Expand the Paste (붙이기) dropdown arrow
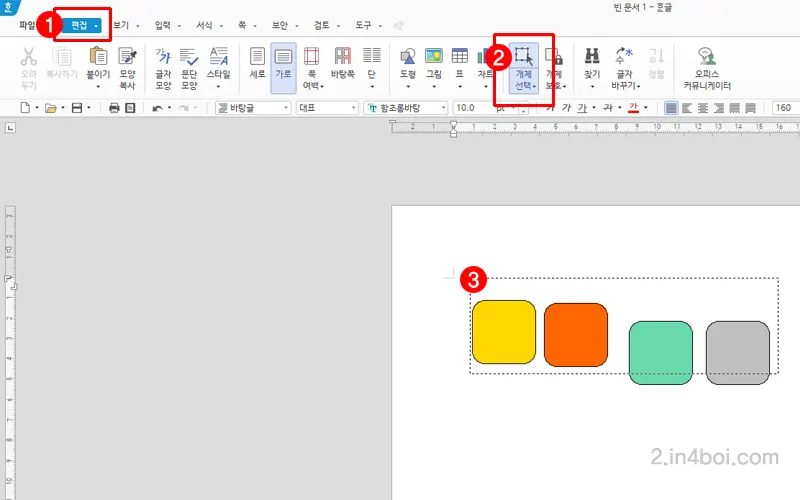Viewport: 800px width, 500px height. 98,86
